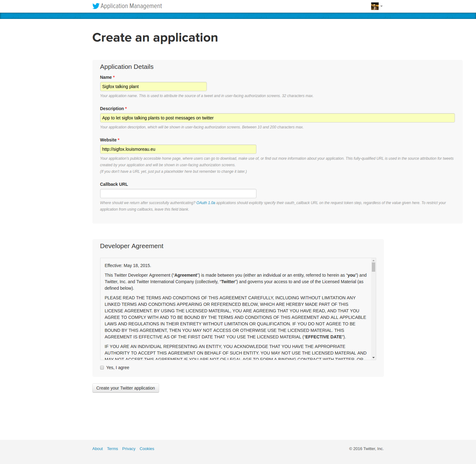The image size is (476, 464).
Task: Open the About footer link
Action: (x=97, y=449)
